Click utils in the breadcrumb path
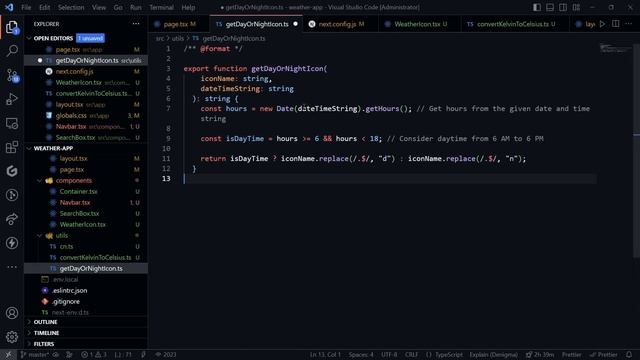The height and width of the screenshot is (360, 640). click(x=178, y=38)
